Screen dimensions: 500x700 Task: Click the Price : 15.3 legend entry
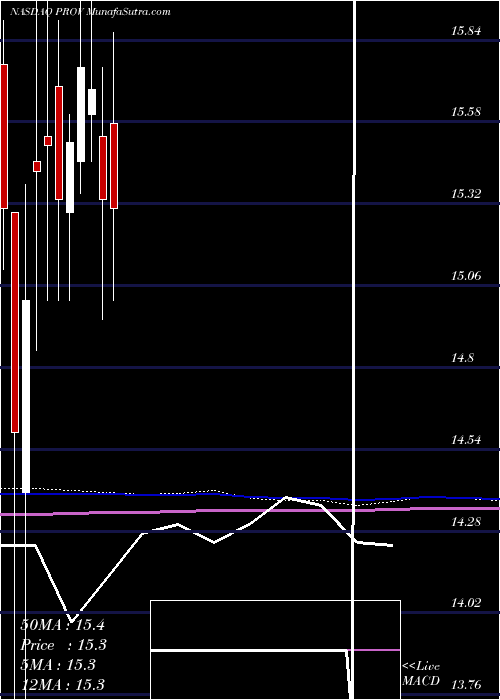coord(64,645)
